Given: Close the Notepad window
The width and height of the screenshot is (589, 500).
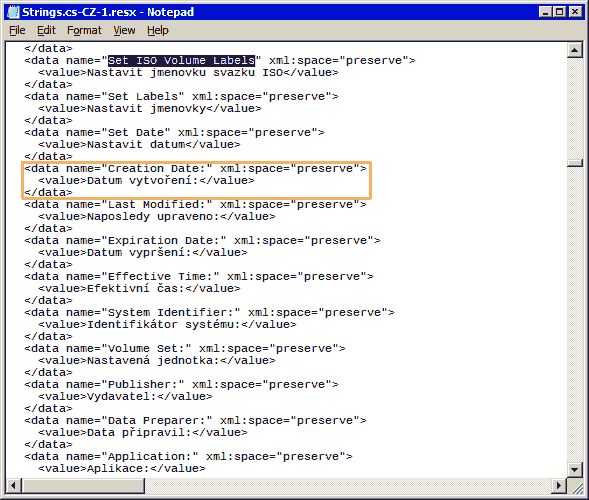Looking at the screenshot, I should pyautogui.click(x=575, y=12).
